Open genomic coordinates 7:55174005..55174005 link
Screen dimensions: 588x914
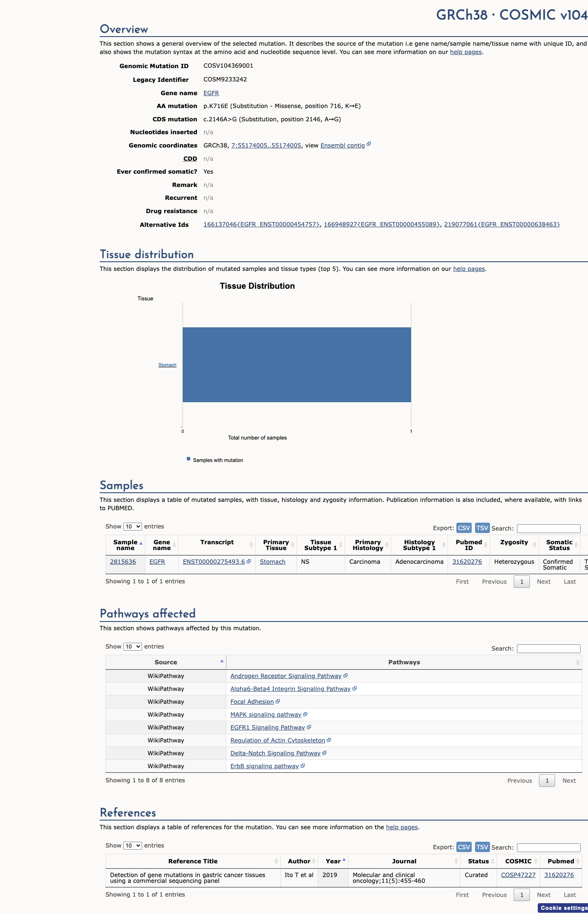[266, 145]
